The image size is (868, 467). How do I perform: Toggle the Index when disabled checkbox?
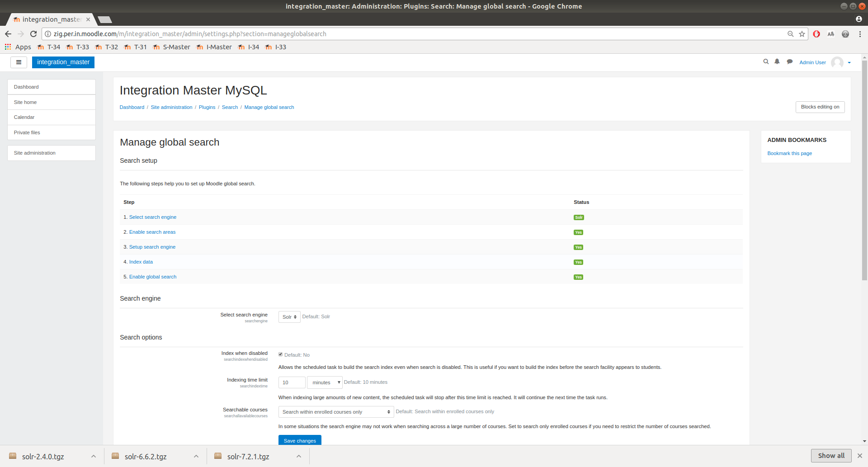(280, 354)
